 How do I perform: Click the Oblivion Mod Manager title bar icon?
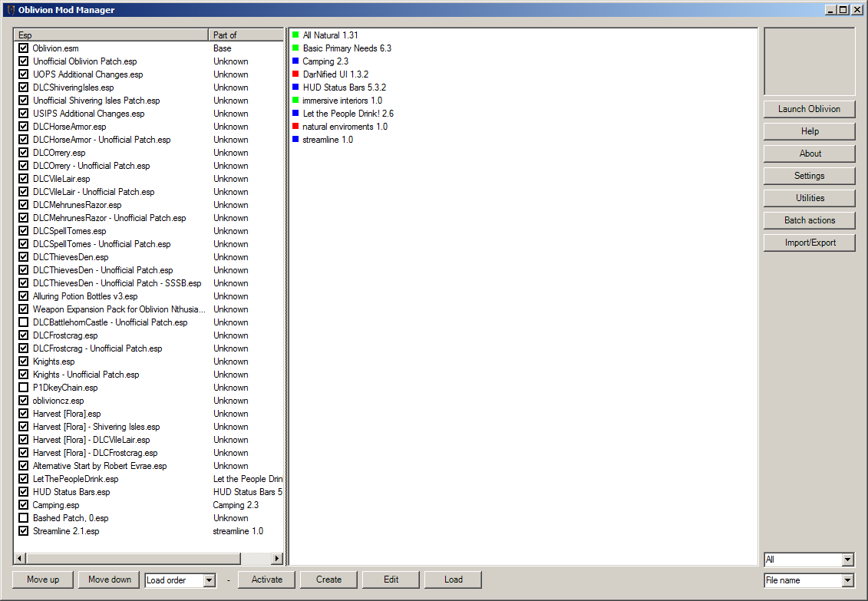(11, 10)
